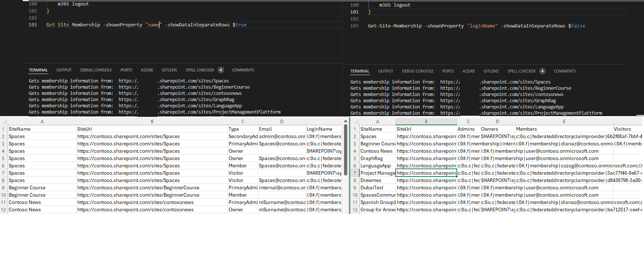Select the SpacesCommun site name cell
Viewport: 644px width, 278px height.
377,195
